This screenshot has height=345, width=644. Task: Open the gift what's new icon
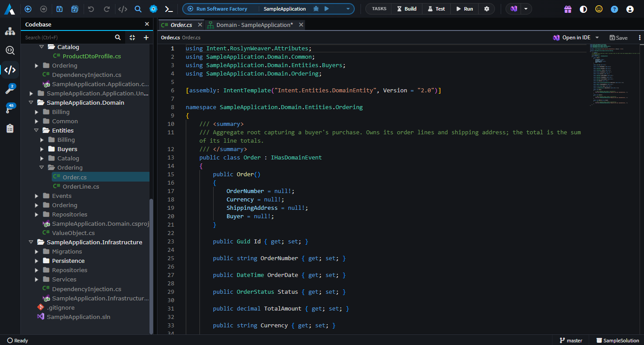click(568, 9)
